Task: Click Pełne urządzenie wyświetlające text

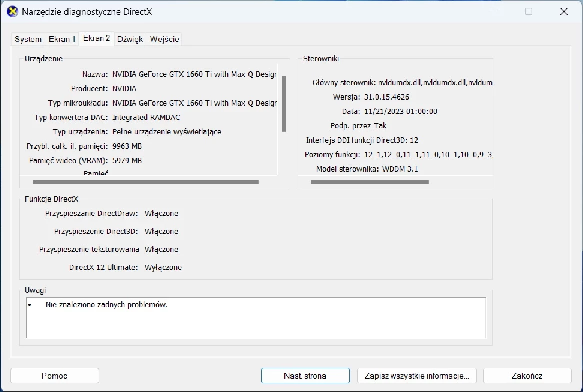Action: 167,132
